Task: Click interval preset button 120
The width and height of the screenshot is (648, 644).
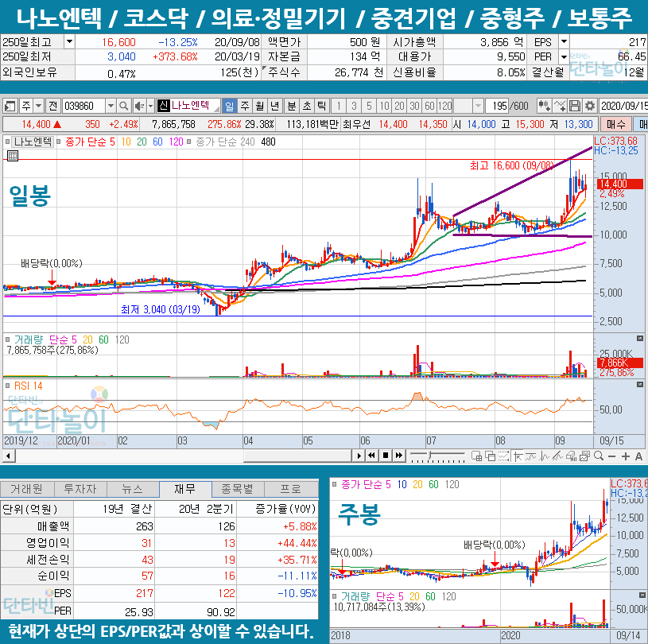Action: click(445, 107)
